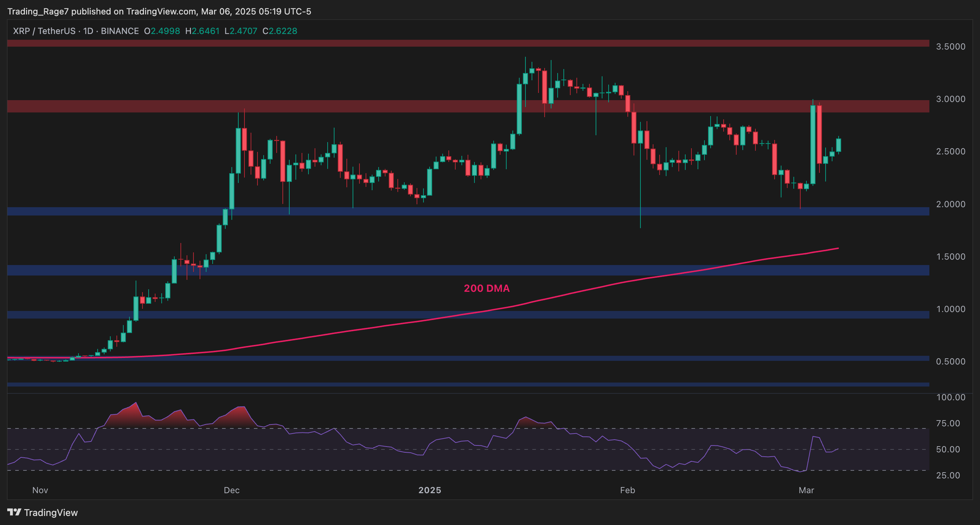
Task: Click the 2025 time axis label
Action: 430,490
